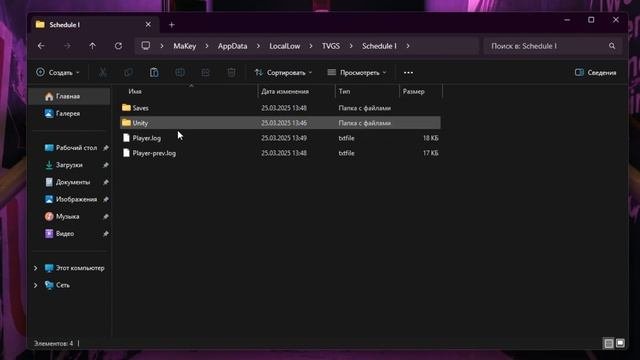
Task: Click Schedule I in breadcrumb path
Action: click(379, 46)
